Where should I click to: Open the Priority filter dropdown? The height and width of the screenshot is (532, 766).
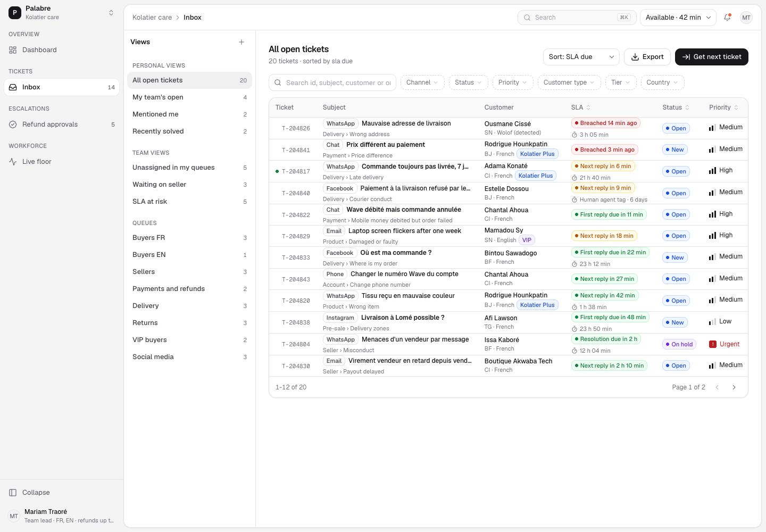coord(513,82)
